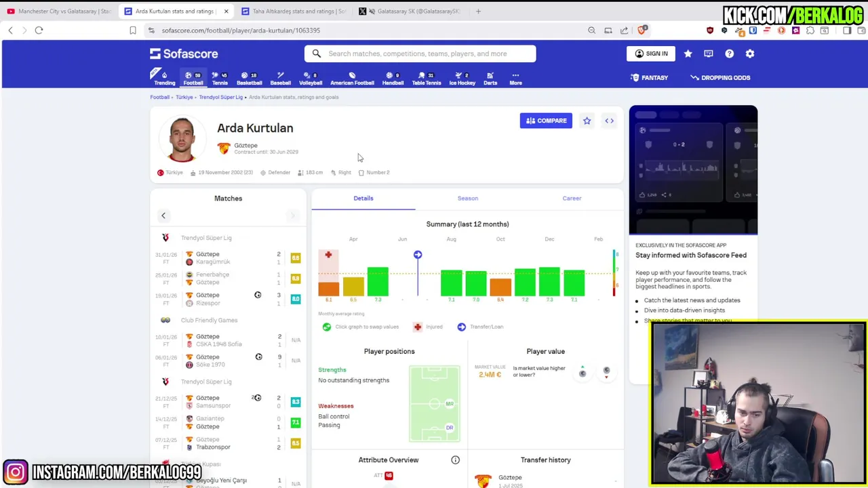The image size is (868, 488).
Task: Open the settings gear in Sofascore header
Action: (750, 54)
